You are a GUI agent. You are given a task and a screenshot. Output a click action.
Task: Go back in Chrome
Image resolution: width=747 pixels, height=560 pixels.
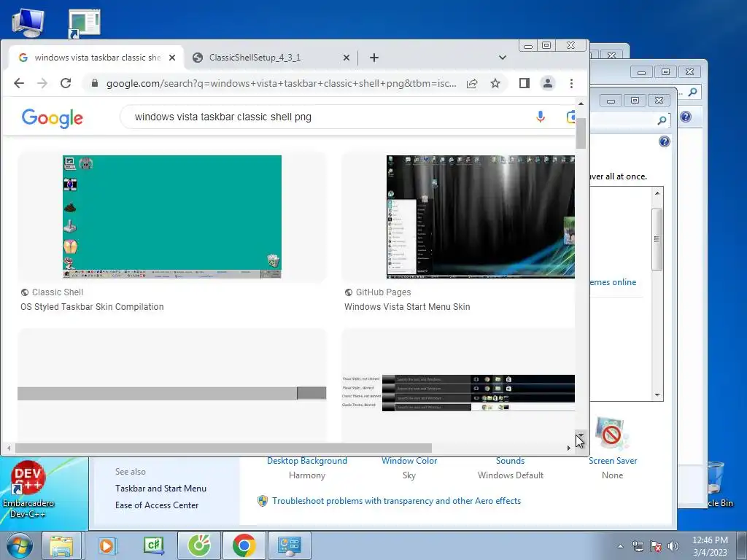pos(18,83)
